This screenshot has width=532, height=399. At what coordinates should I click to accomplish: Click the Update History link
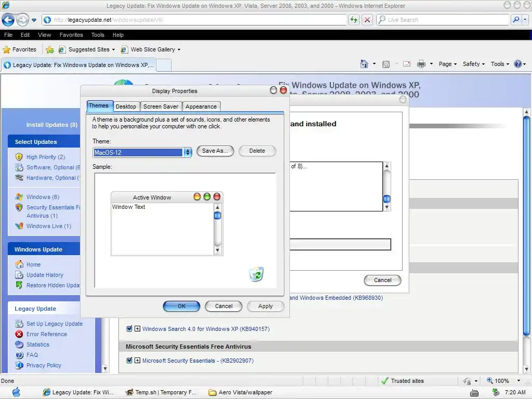45,275
